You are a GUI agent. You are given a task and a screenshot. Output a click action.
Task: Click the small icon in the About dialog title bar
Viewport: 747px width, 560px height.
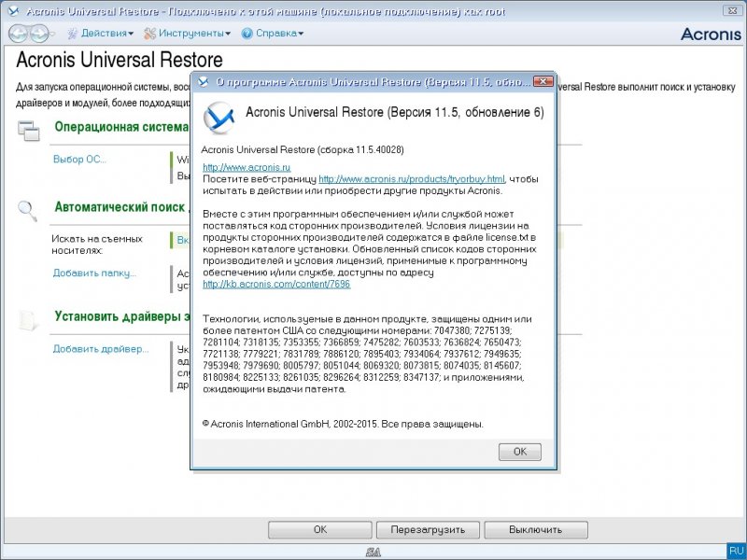(x=204, y=82)
